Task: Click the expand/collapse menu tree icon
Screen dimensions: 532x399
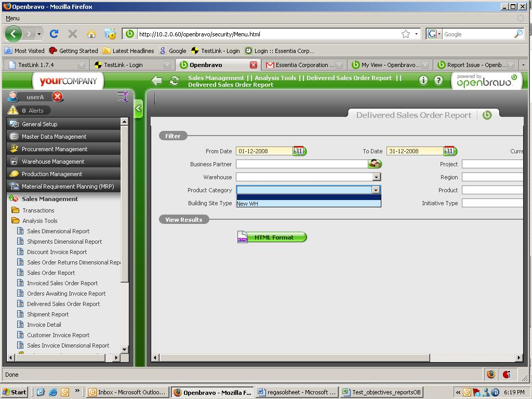Action: click(x=123, y=97)
